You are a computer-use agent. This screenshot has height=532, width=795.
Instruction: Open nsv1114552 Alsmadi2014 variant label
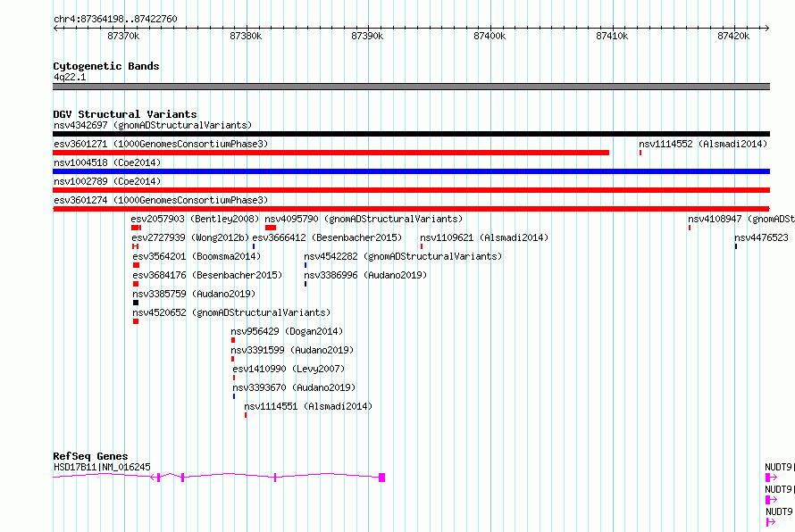coord(703,144)
